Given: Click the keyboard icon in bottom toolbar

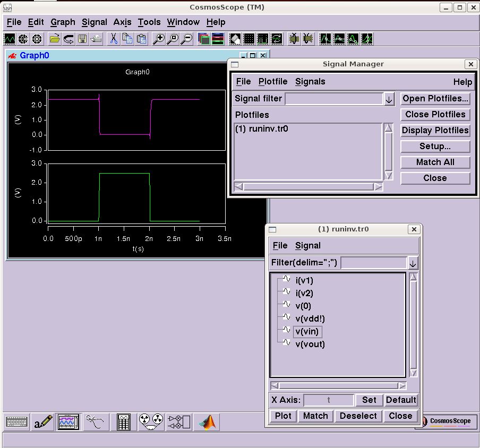Looking at the screenshot, I should click(16, 423).
